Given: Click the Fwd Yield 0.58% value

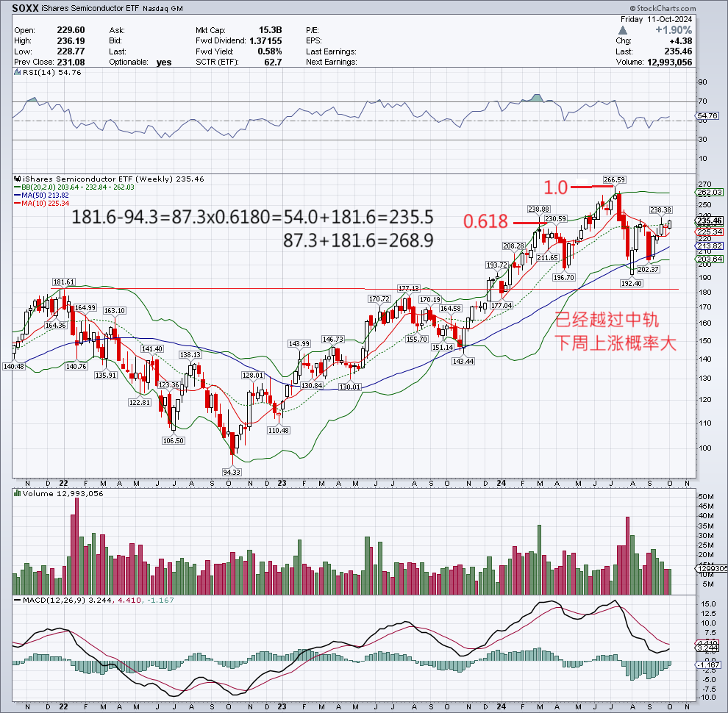Looking at the screenshot, I should click(270, 51).
